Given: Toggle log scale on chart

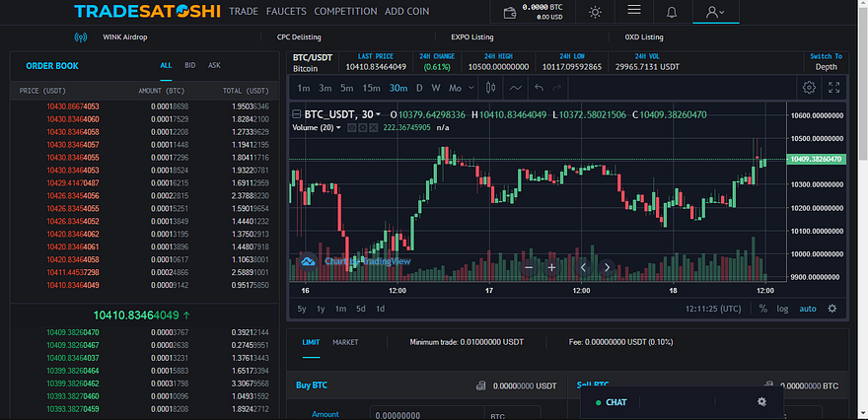Looking at the screenshot, I should (782, 309).
